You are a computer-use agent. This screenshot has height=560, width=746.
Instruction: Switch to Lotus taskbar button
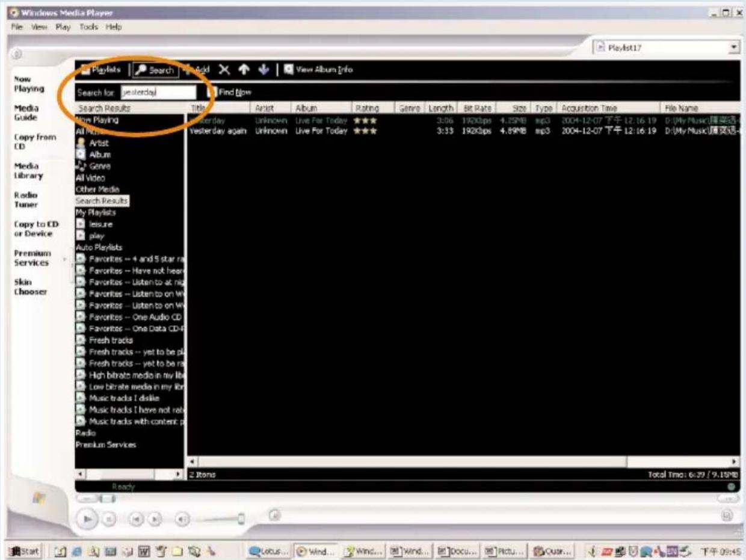click(x=268, y=550)
